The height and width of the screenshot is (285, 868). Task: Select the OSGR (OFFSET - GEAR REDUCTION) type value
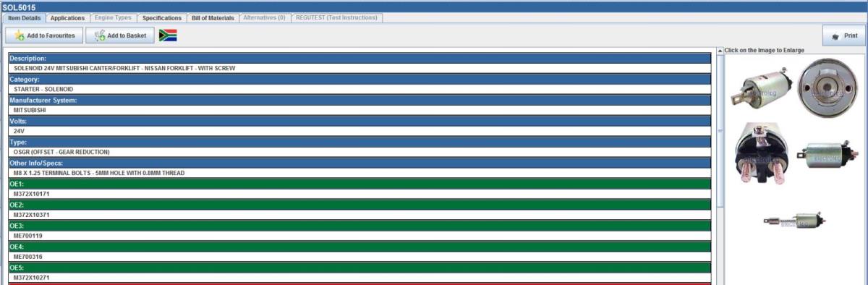coord(61,152)
